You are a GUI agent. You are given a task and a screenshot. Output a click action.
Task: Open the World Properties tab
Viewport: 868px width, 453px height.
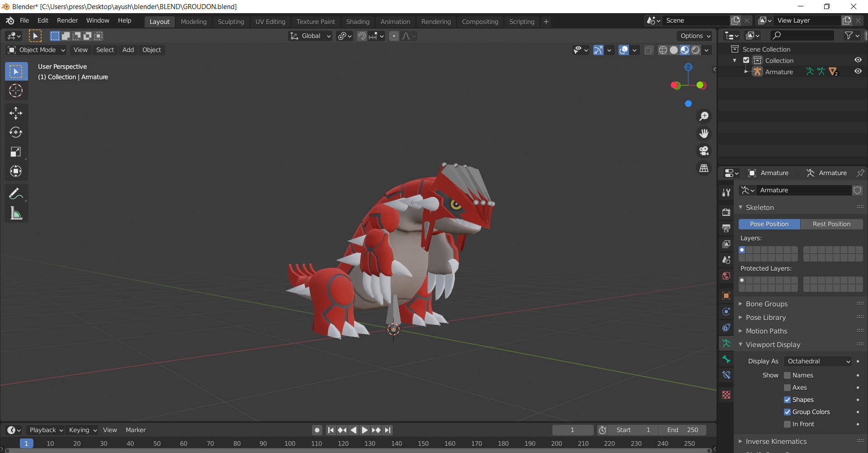point(726,276)
